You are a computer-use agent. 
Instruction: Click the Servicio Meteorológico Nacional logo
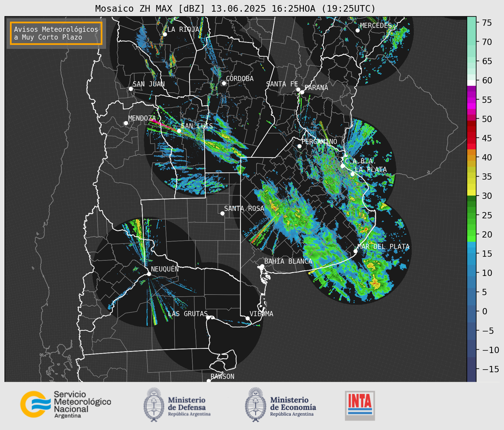pyautogui.click(x=65, y=404)
